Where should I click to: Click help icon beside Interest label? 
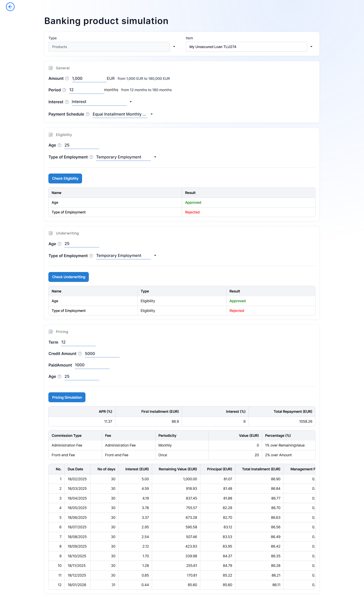(x=67, y=102)
